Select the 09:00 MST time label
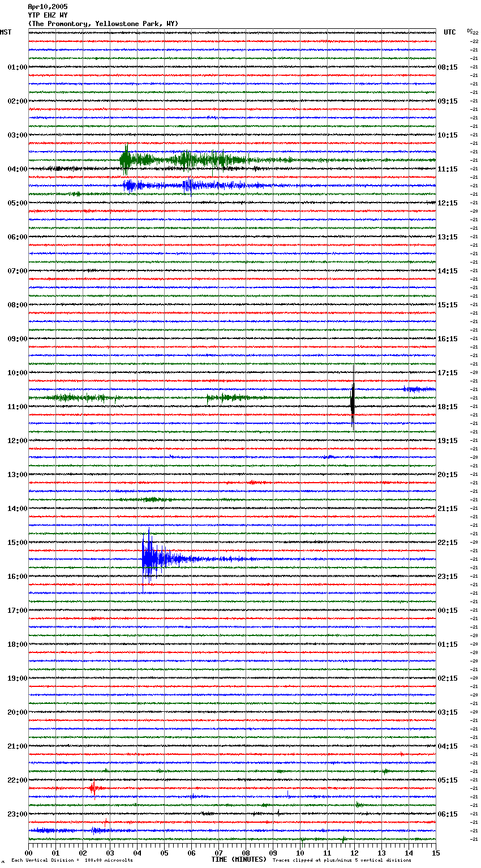 [x=18, y=339]
